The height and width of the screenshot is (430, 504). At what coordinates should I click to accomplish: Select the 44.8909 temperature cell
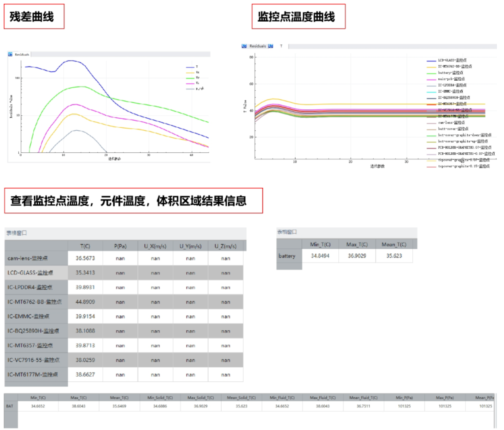tap(85, 302)
